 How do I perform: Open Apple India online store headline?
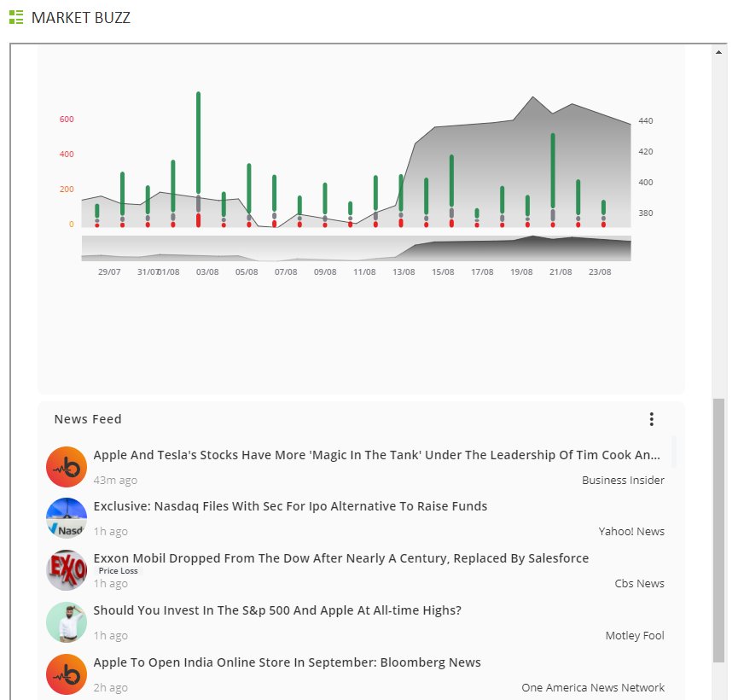click(287, 662)
